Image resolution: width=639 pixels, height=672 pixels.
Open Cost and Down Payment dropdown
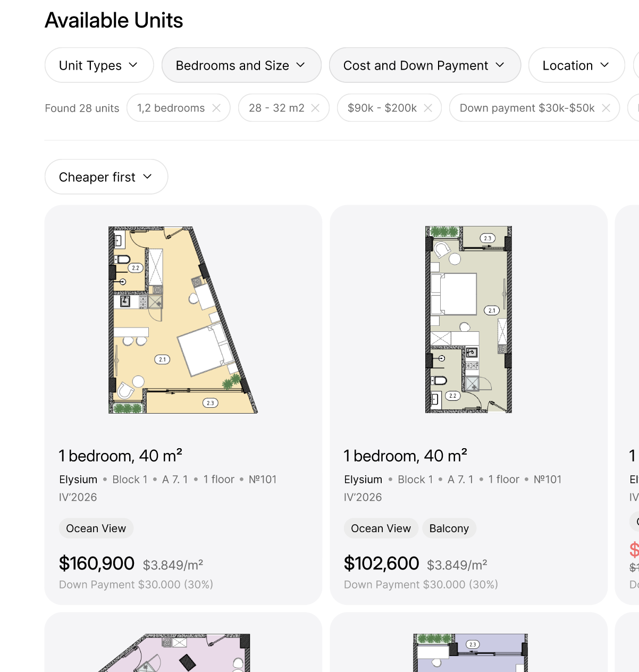pos(424,65)
